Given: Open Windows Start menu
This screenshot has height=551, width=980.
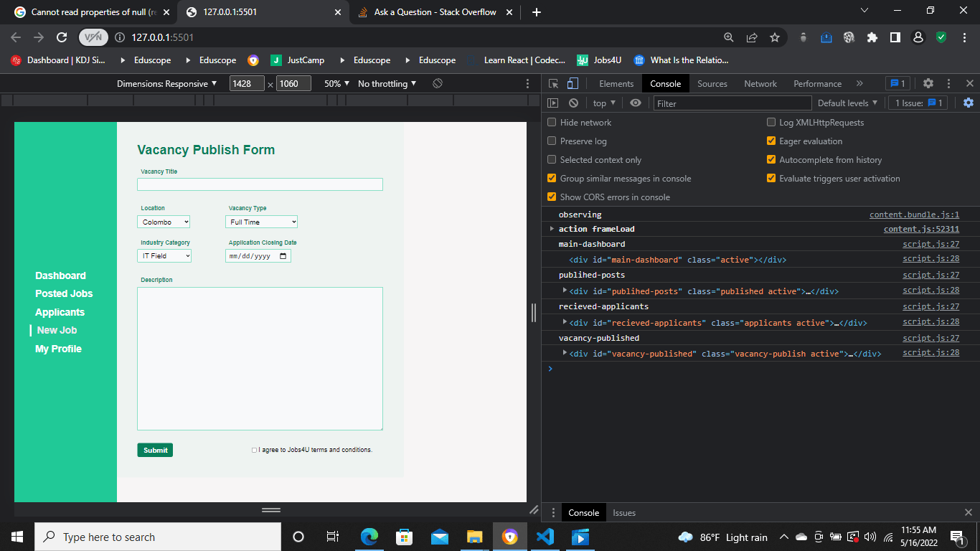Looking at the screenshot, I should point(17,537).
